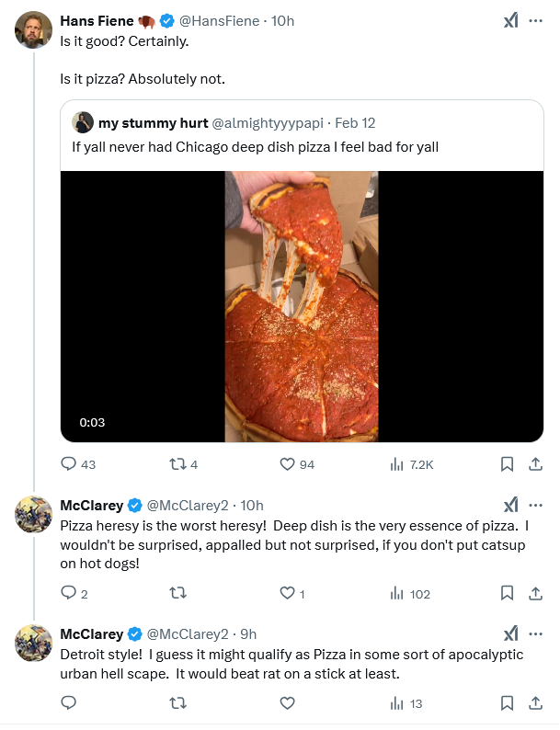The height and width of the screenshot is (730, 560).
Task: Share Hans Fiene's post
Action: pyautogui.click(x=535, y=464)
